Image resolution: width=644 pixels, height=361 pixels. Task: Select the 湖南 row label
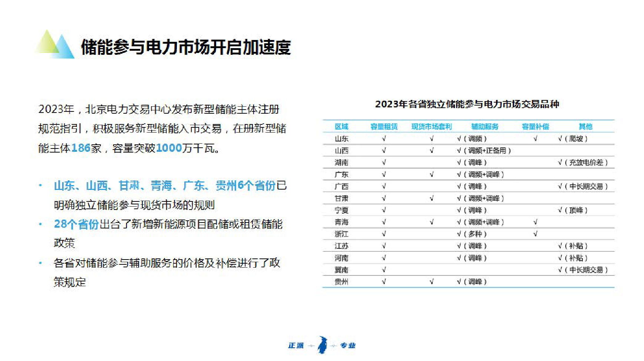[341, 162]
